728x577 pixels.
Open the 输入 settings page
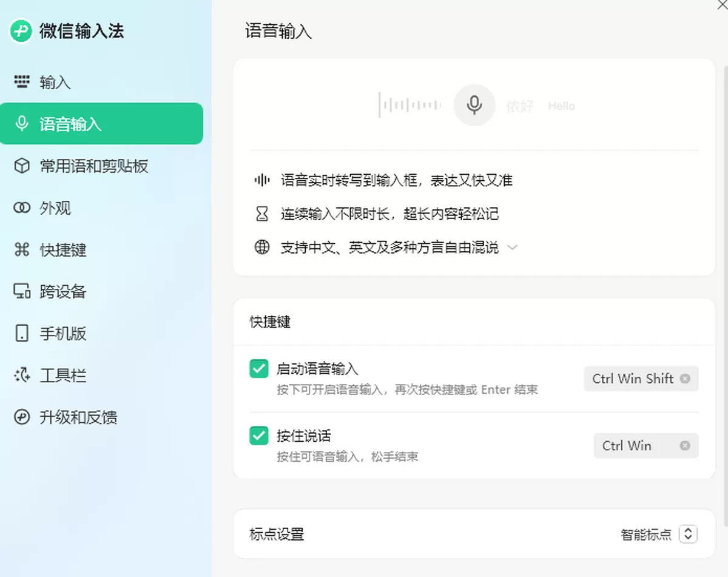[102, 82]
